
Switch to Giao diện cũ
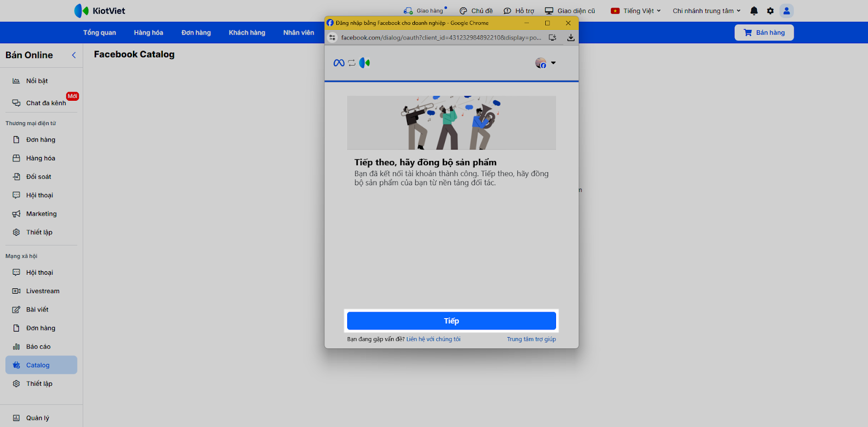570,11
